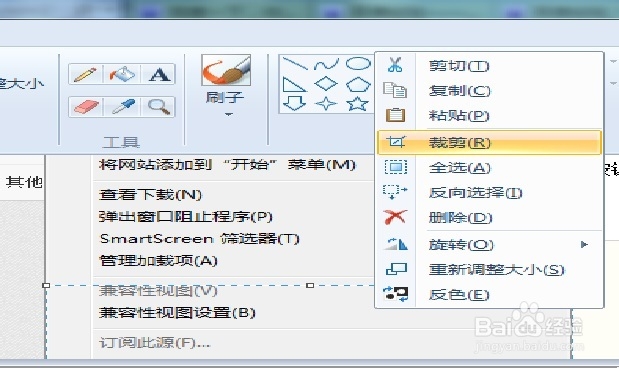The image size is (619, 368).
Task: Choose the straight line shape
Action: click(x=294, y=63)
